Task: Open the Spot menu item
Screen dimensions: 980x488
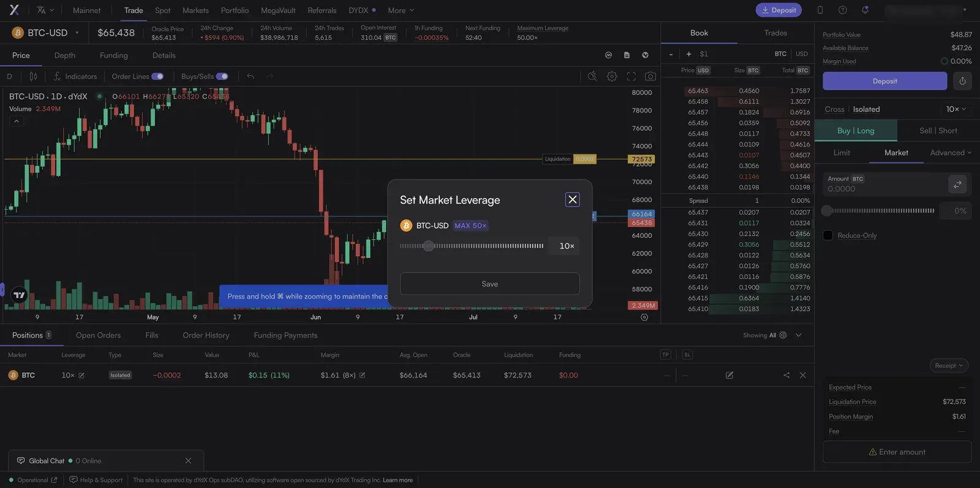Action: [x=162, y=10]
